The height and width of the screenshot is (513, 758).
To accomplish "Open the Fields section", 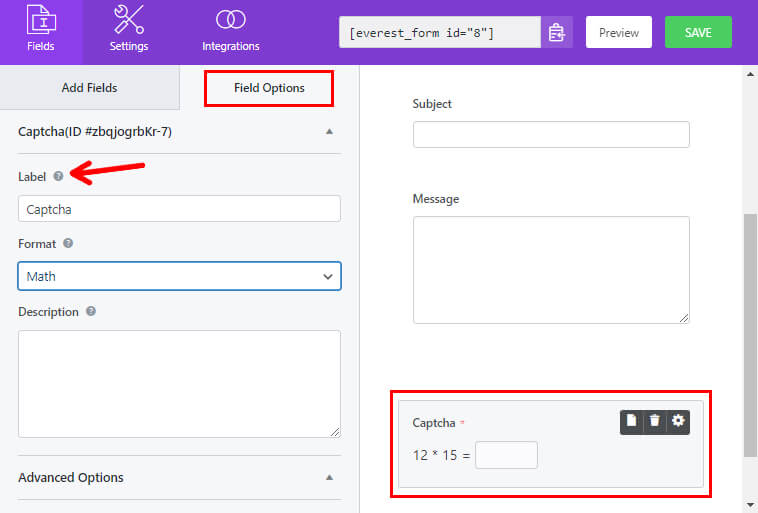I will pos(41,32).
